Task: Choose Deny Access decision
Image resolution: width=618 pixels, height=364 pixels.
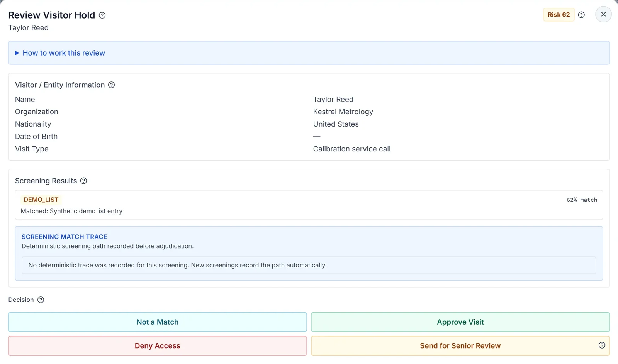Action: coord(158,345)
